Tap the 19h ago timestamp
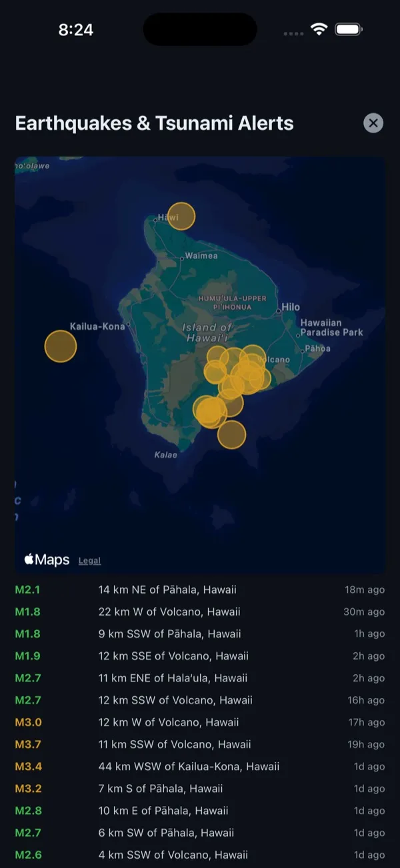The image size is (400, 868). tap(366, 744)
